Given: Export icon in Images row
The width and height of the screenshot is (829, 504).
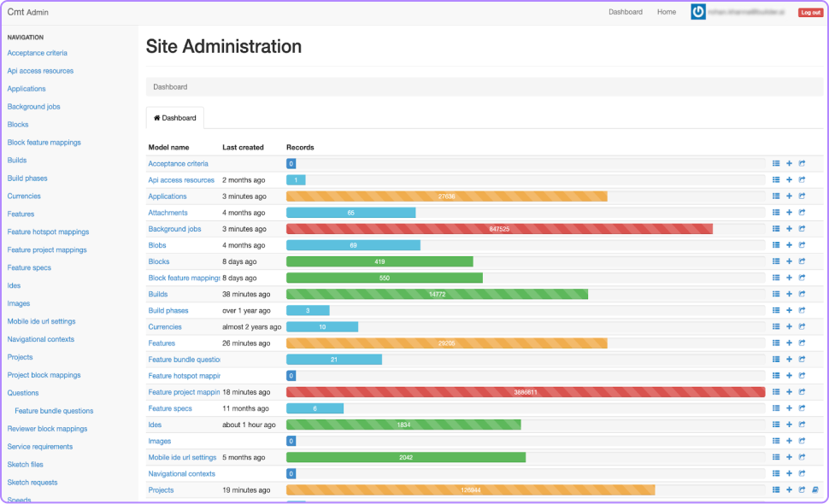Looking at the screenshot, I should click(x=802, y=441).
